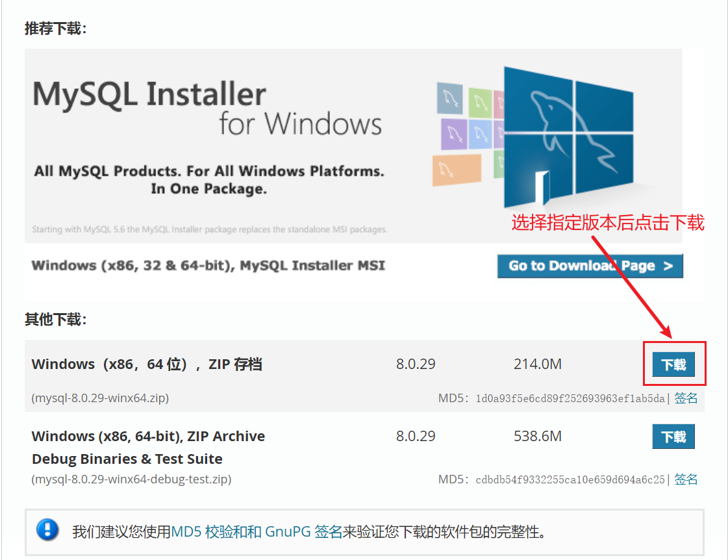Download the 214.0M Windows ZIP archive
The height and width of the screenshot is (560, 728).
tap(673, 364)
